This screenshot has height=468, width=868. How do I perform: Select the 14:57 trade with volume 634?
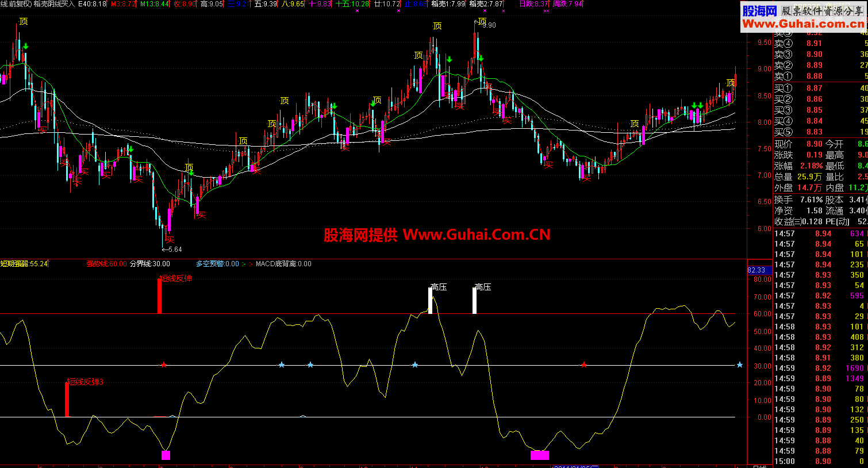[821, 233]
